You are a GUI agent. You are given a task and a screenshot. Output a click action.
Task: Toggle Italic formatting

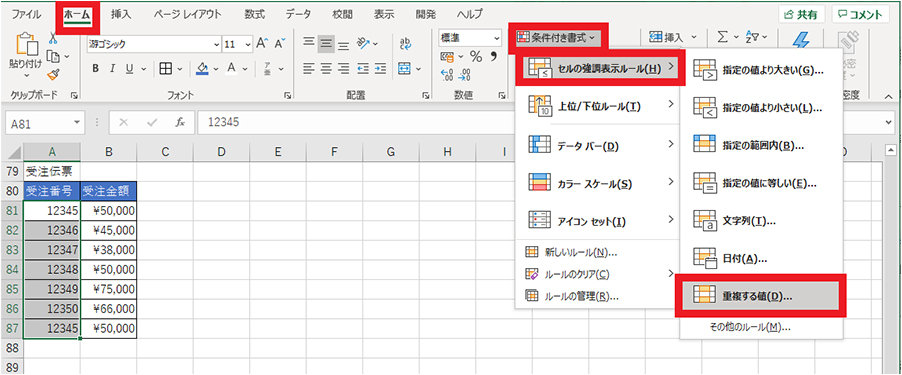point(113,68)
